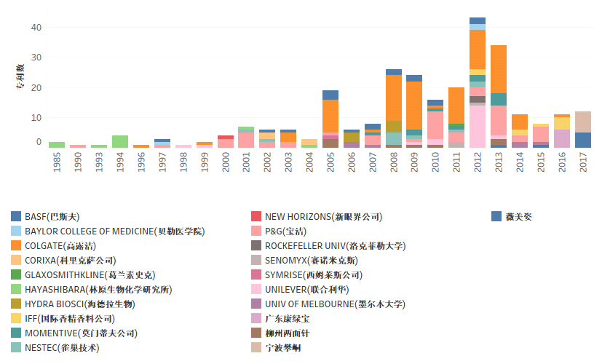
Task: Select the green bar for year 1994
Action: click(120, 141)
